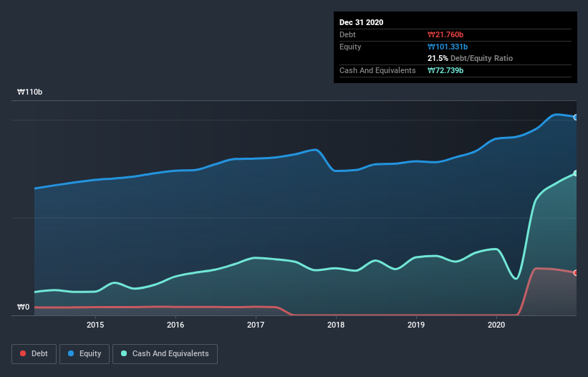Image resolution: width=588 pixels, height=377 pixels.
Task: Click the ₩0 y-axis label
Action: point(23,307)
